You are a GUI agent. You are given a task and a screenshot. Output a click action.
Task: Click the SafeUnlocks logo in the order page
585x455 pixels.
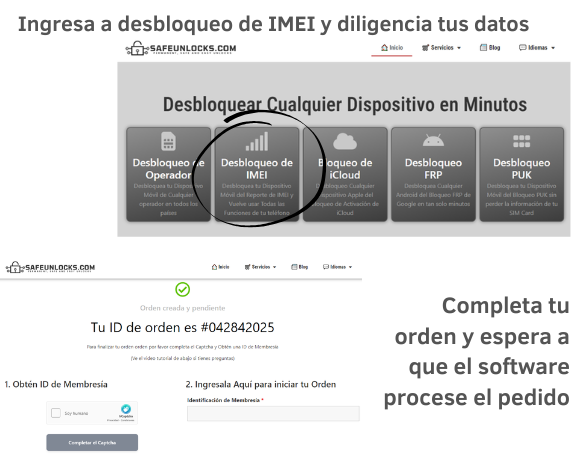[51, 267]
